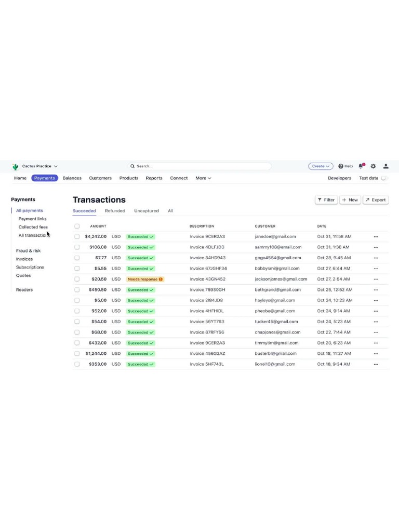Screen dimensions: 399x532
Task: Click the cactus logo icon
Action: (15, 167)
